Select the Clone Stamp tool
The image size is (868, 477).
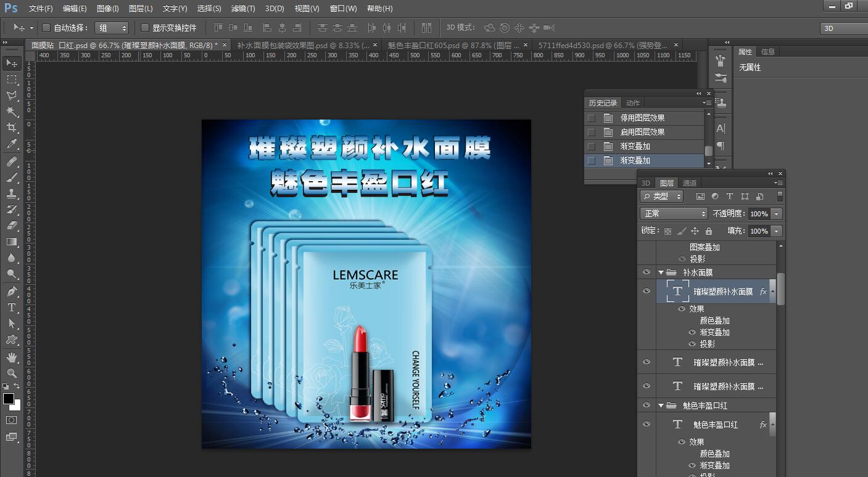click(12, 194)
